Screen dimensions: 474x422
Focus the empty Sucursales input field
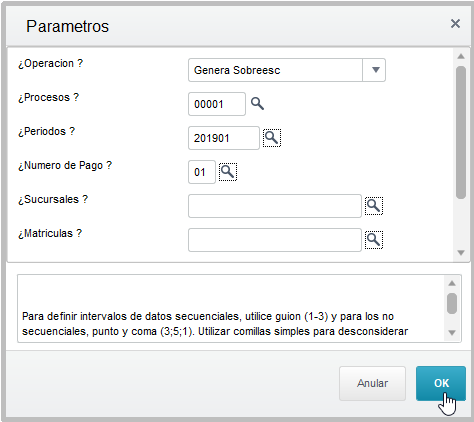pyautogui.click(x=275, y=206)
